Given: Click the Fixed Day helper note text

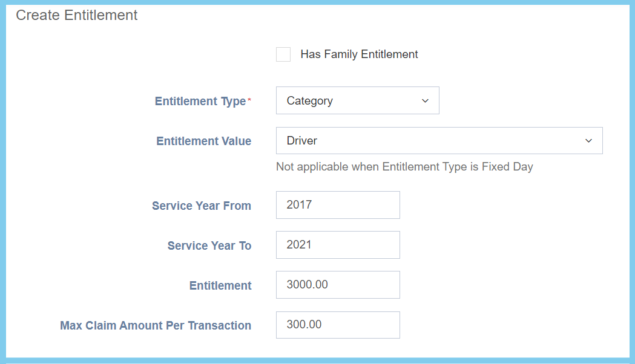Looking at the screenshot, I should point(404,167).
